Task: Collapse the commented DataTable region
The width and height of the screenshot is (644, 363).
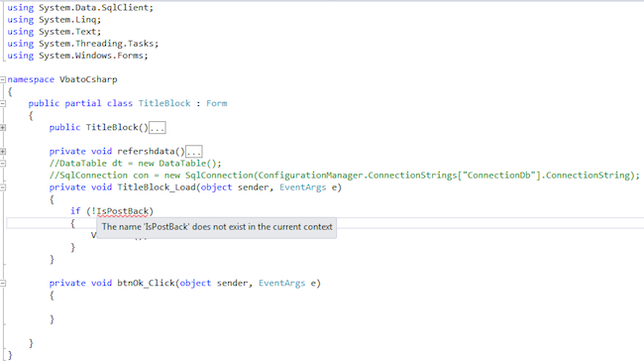Action: pos(3,164)
